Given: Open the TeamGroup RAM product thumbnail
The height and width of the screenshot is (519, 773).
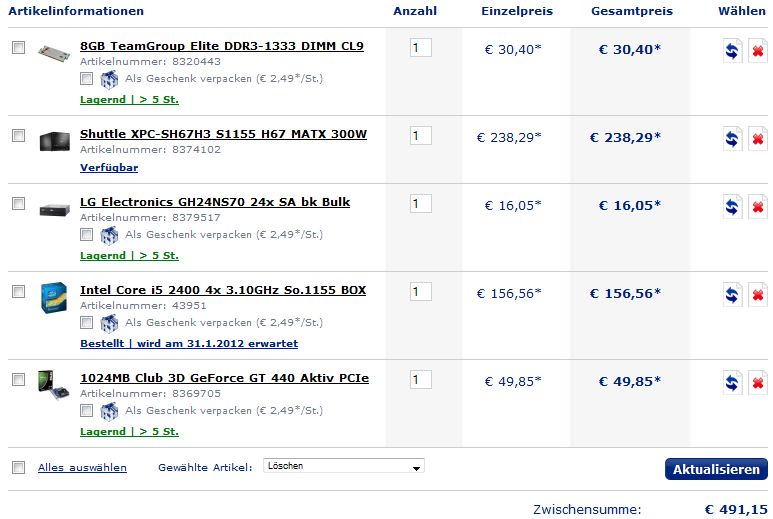Looking at the screenshot, I should 54,53.
